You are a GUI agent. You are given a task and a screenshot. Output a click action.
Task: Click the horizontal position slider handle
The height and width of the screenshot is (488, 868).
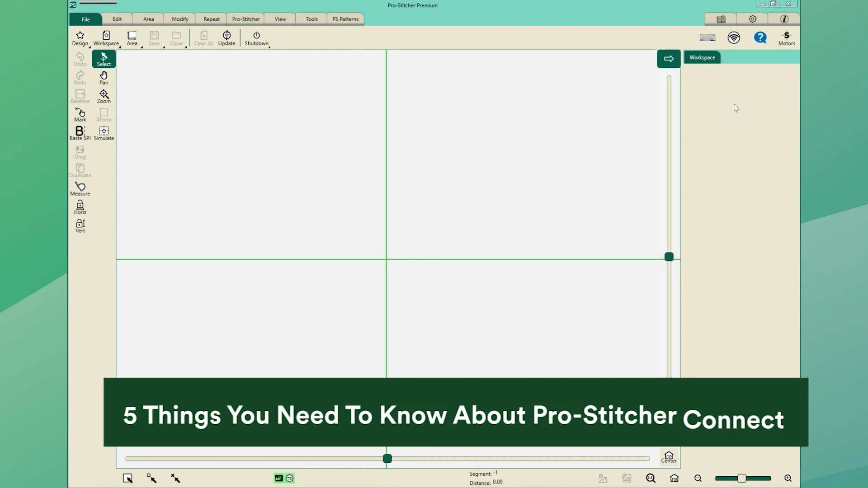(387, 459)
